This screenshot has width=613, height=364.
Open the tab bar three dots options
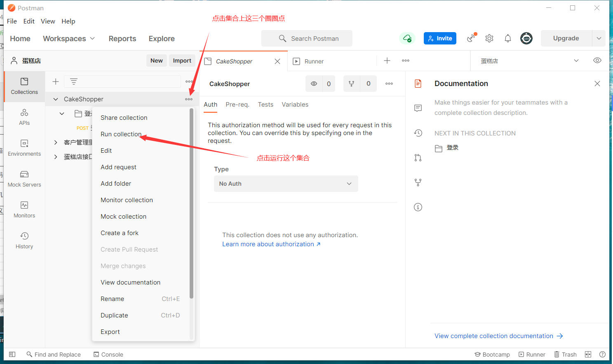pyautogui.click(x=406, y=61)
